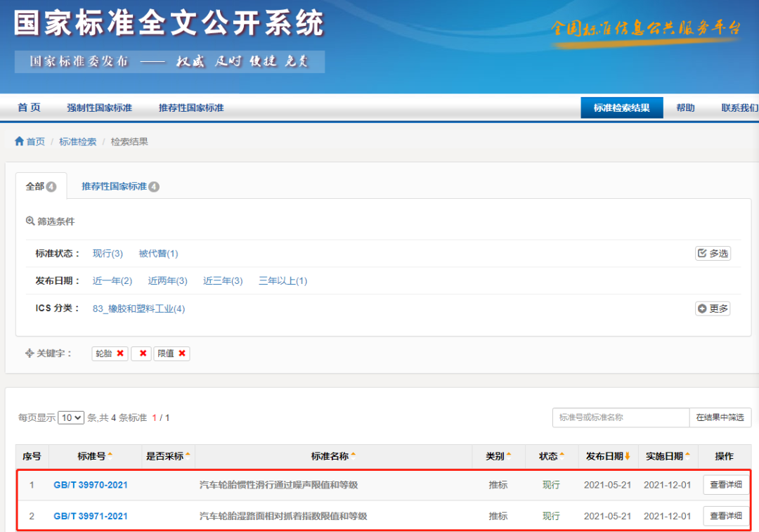
Task: Remove the 限值 keyword tag
Action: click(x=182, y=353)
